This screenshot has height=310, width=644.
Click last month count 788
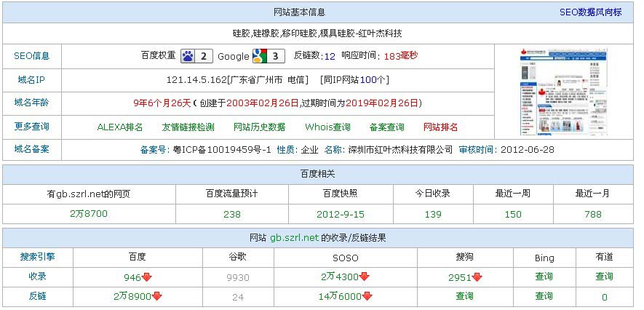pyautogui.click(x=593, y=215)
